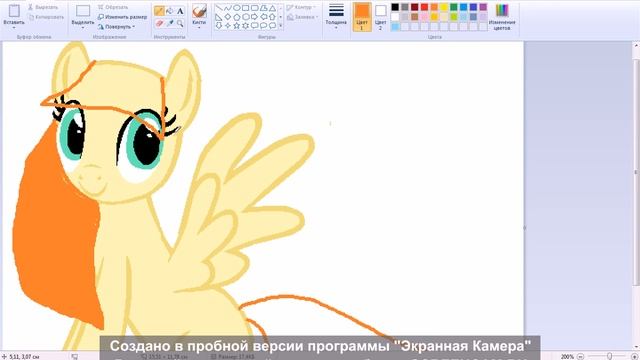Expand the full shapes gallery
640x360 pixels.
(281, 26)
